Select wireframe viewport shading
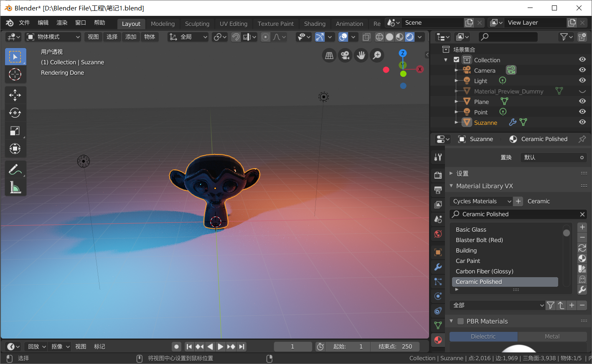Viewport: 592px width, 364px height. (379, 37)
